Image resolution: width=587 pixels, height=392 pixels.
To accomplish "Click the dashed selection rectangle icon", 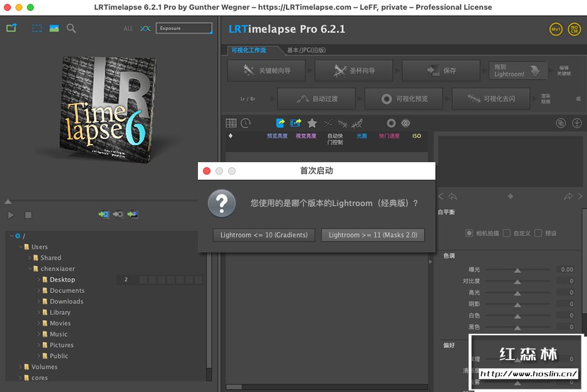I will coord(37,28).
